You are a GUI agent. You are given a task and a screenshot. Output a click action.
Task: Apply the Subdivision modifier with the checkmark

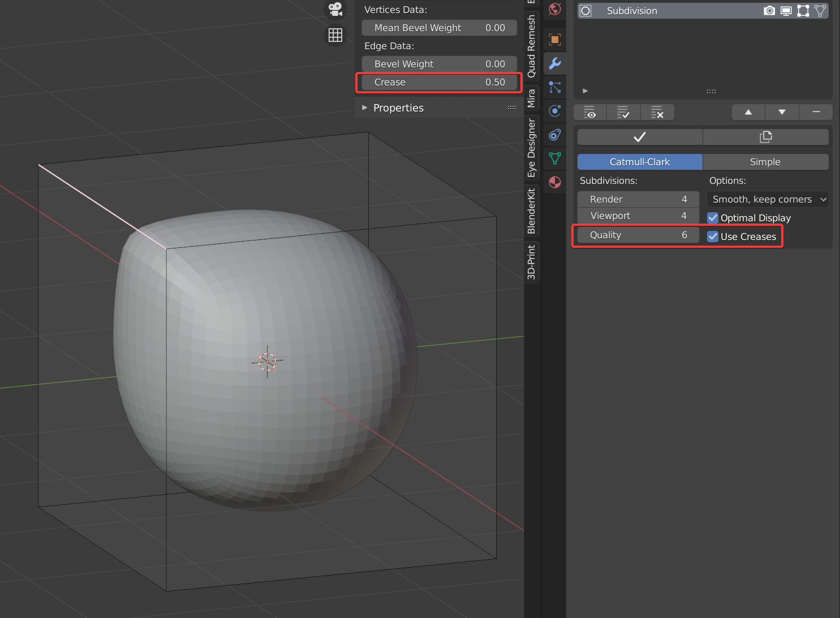tap(639, 136)
